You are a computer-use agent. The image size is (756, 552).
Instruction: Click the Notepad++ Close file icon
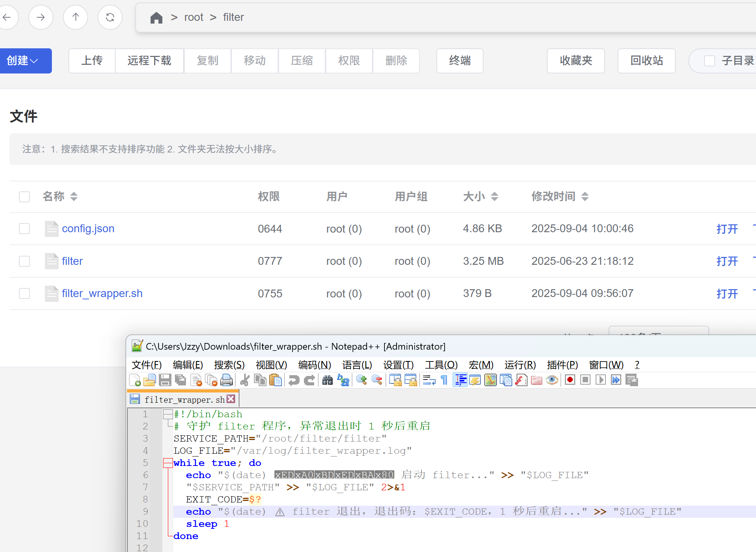pyautogui.click(x=196, y=380)
